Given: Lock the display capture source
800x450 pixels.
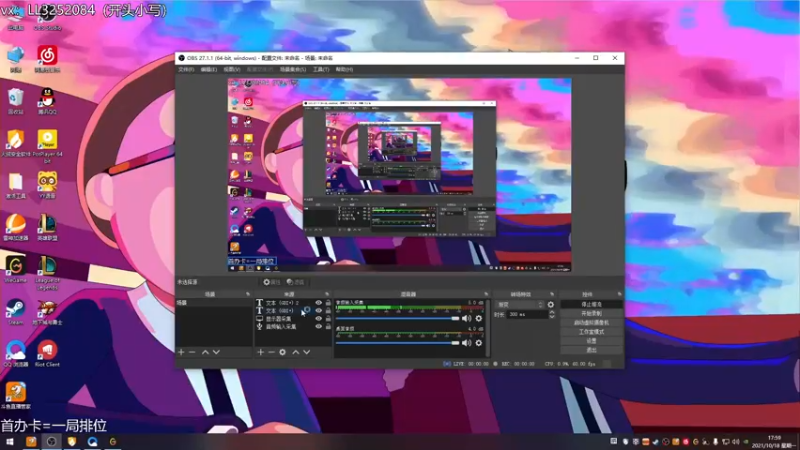Looking at the screenshot, I should [x=328, y=318].
